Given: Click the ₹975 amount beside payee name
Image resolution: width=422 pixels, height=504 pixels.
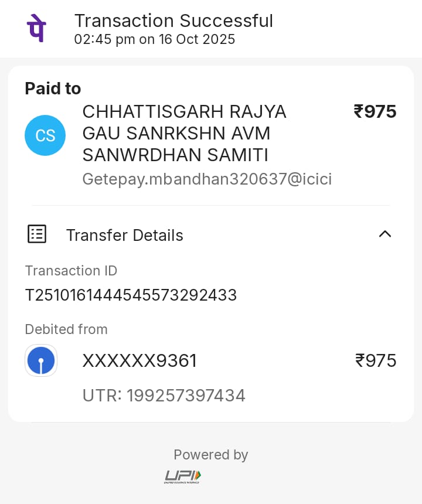Looking at the screenshot, I should tap(375, 111).
